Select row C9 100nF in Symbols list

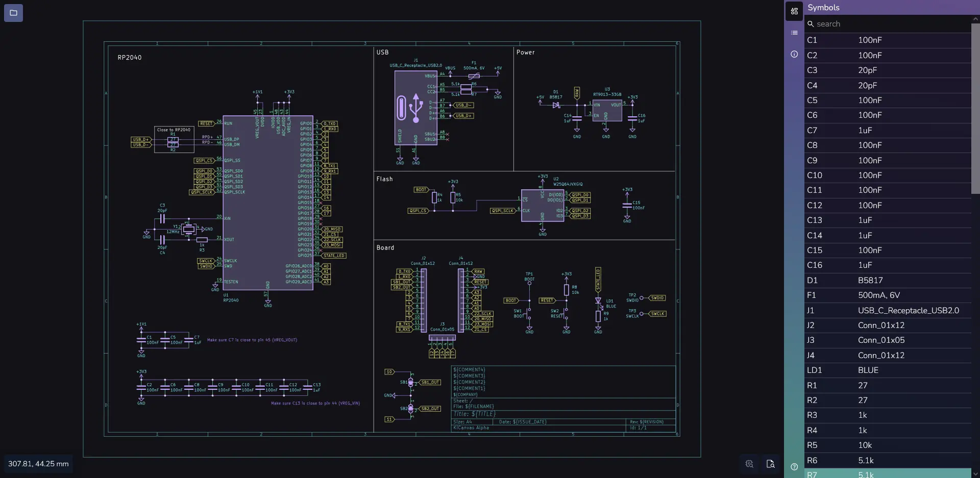(888, 160)
